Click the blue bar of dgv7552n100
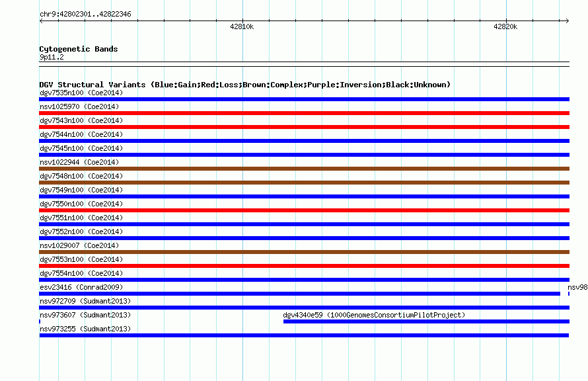 [x=304, y=238]
